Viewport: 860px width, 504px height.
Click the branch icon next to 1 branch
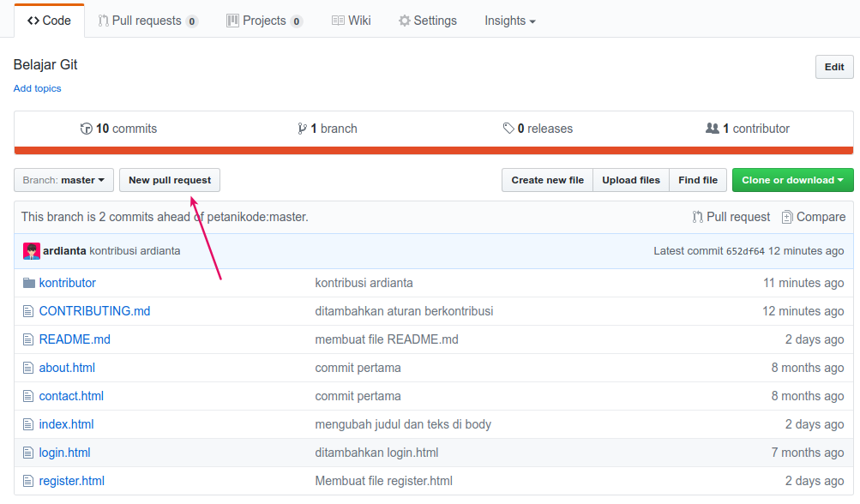(302, 128)
